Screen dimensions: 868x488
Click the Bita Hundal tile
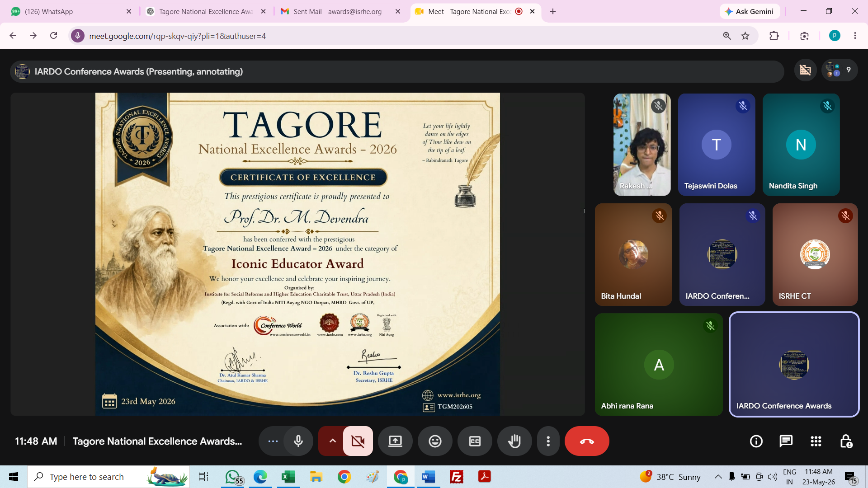coord(633,254)
